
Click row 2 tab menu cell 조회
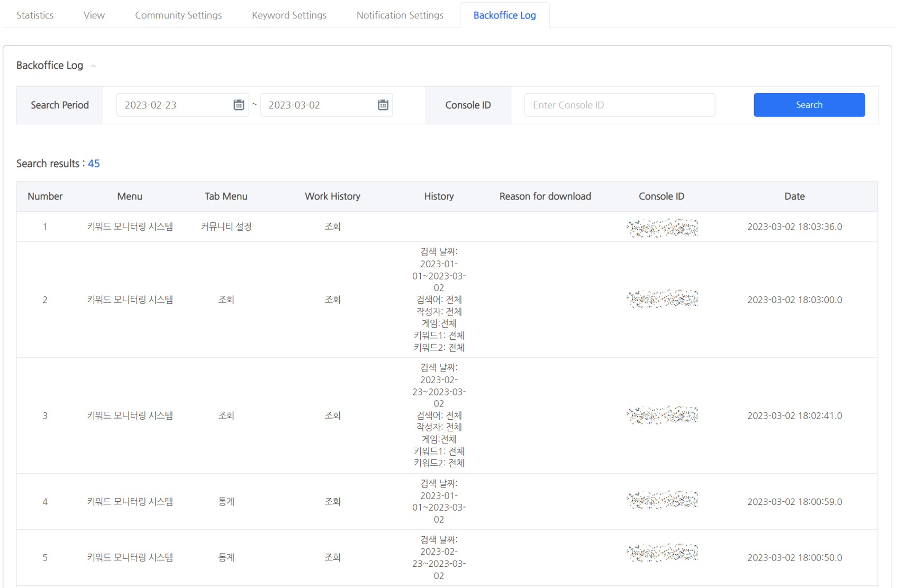tap(226, 300)
